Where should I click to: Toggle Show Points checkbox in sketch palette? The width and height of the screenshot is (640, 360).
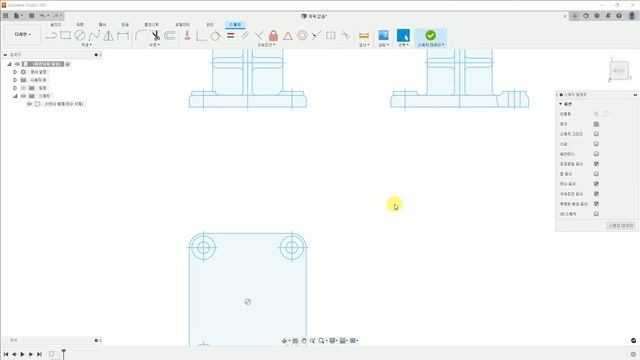pos(596,174)
